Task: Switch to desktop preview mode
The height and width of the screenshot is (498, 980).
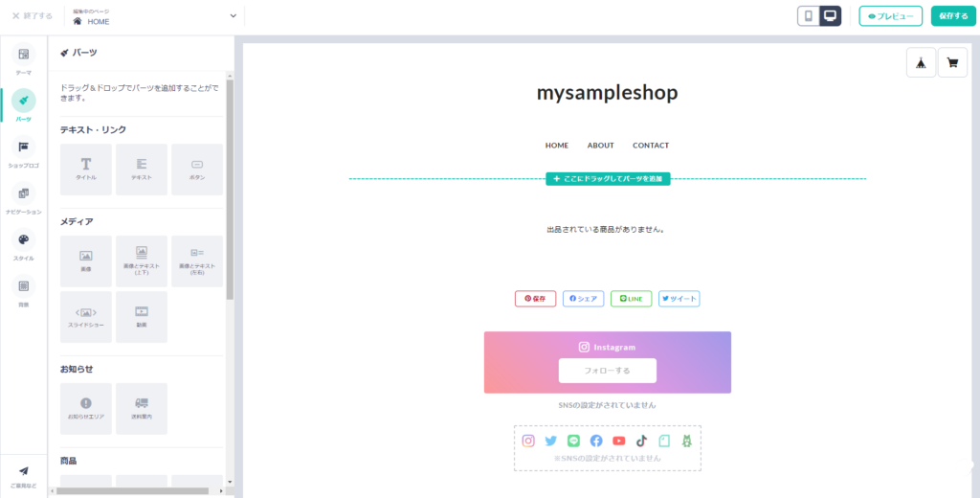Action: (x=831, y=15)
